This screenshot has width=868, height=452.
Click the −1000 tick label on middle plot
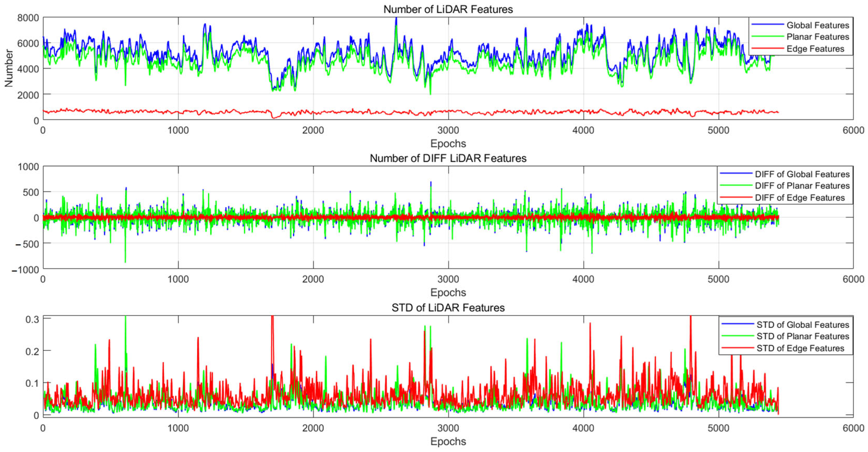point(26,270)
